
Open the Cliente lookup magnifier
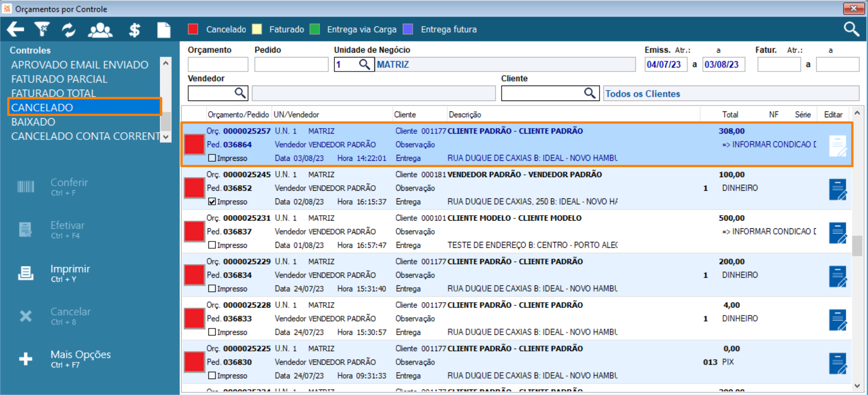(x=590, y=93)
